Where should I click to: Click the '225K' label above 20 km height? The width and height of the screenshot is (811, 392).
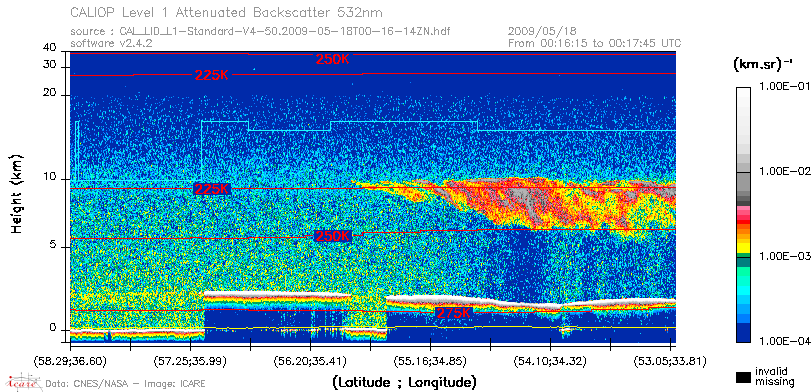pyautogui.click(x=212, y=75)
